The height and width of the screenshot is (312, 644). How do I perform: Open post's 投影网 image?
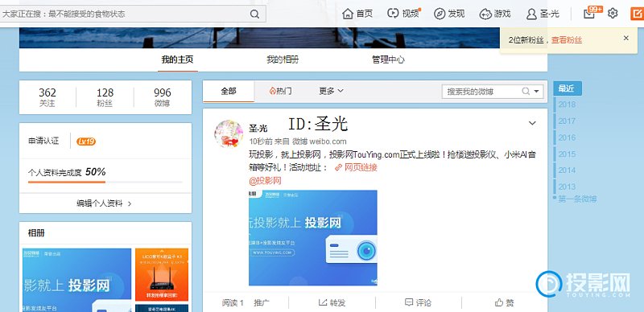pyautogui.click(x=313, y=238)
